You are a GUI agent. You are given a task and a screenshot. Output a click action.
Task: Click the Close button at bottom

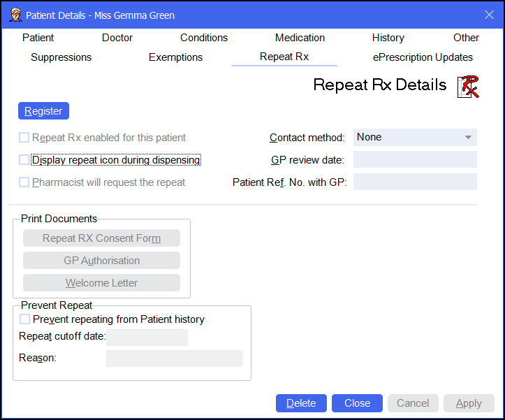[357, 403]
